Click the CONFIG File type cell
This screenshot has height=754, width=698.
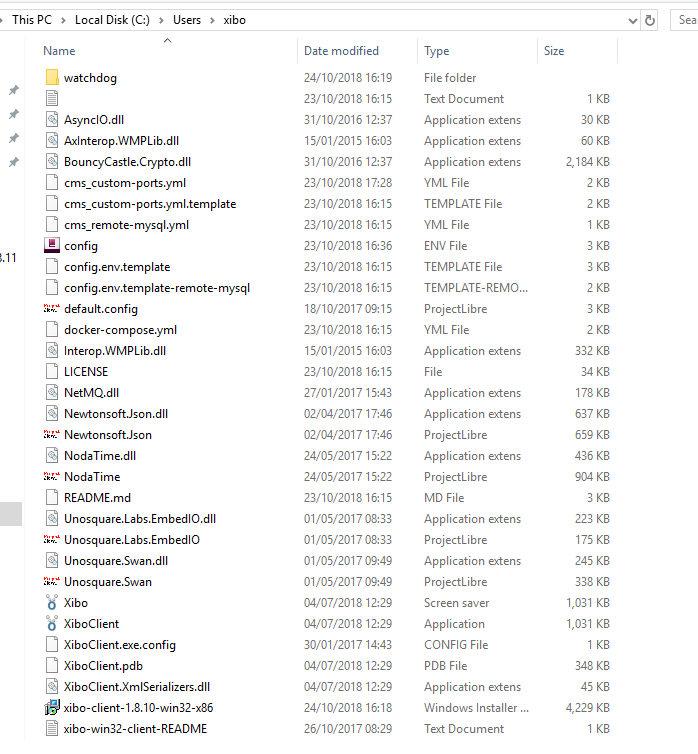[x=456, y=645]
